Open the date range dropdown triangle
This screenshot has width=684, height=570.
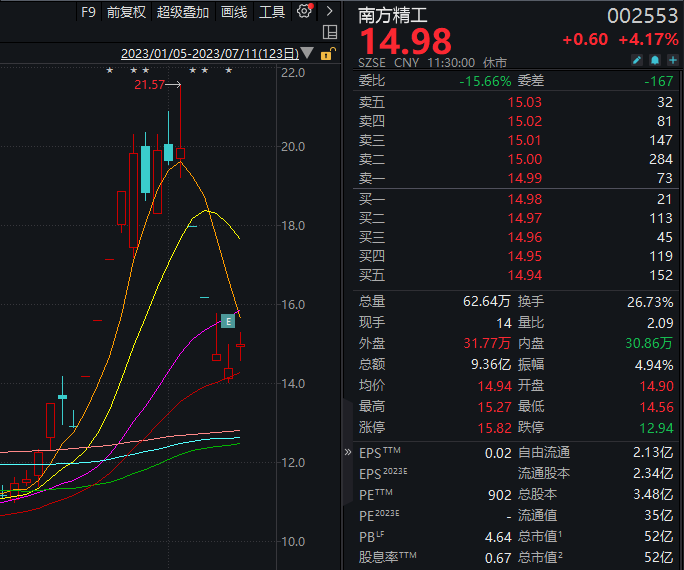pyautogui.click(x=307, y=53)
